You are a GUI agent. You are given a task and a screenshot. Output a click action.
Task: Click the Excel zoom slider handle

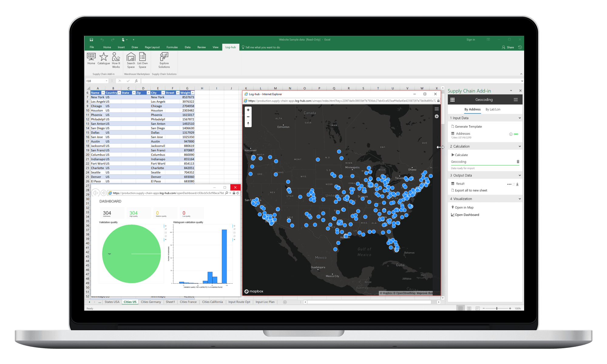tap(497, 308)
